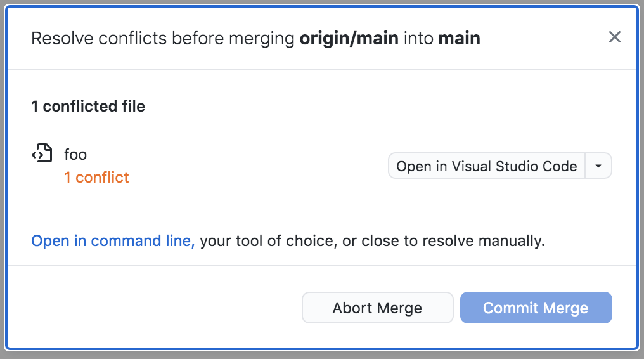
Task: Click the bold "main" target branch name
Action: [x=459, y=39]
